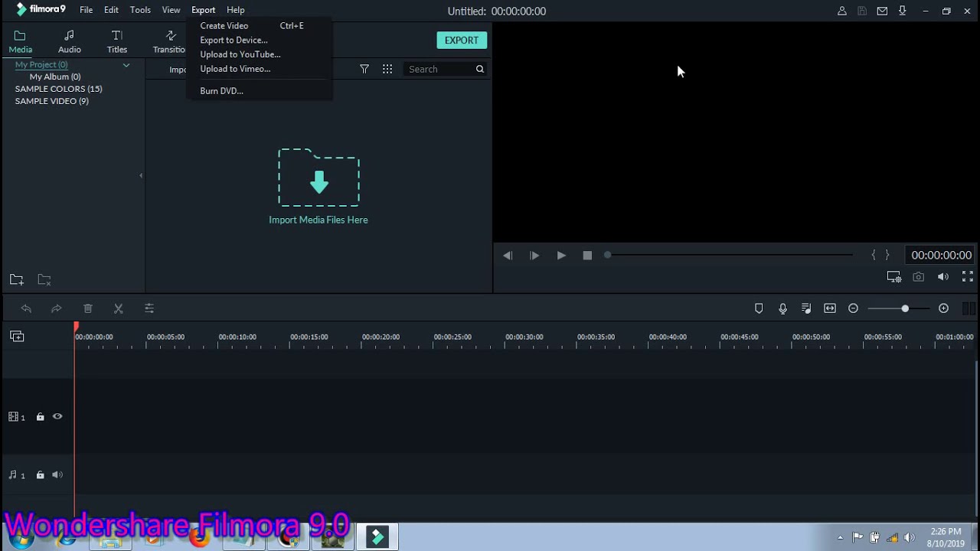Screen dimensions: 980x551
Task: Stop the preview playback
Action: [x=587, y=256]
